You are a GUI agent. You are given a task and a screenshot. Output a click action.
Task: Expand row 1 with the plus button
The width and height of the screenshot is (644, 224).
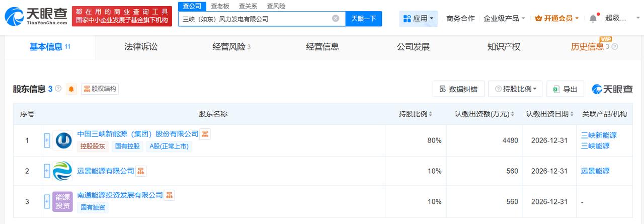coord(47,140)
